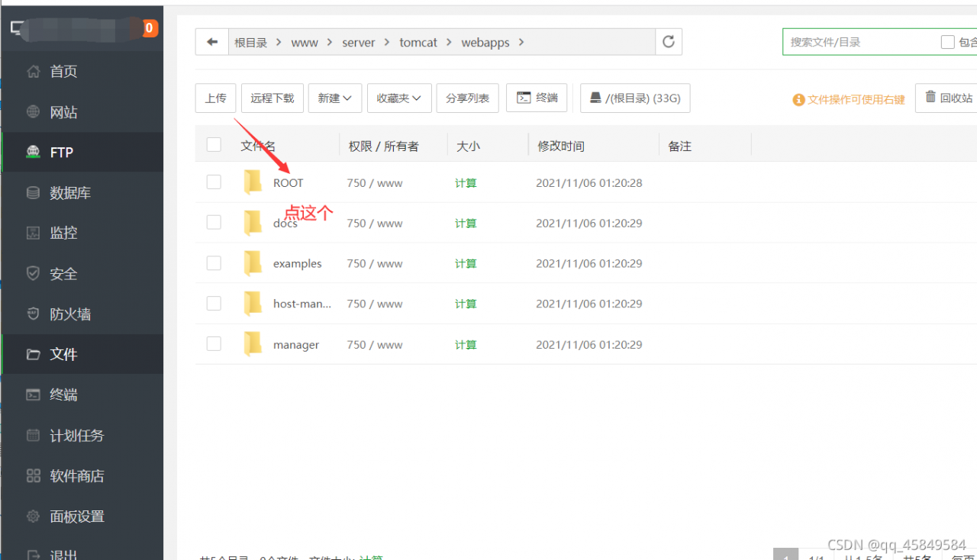Open the orange notification badge showing 0

pyautogui.click(x=150, y=28)
